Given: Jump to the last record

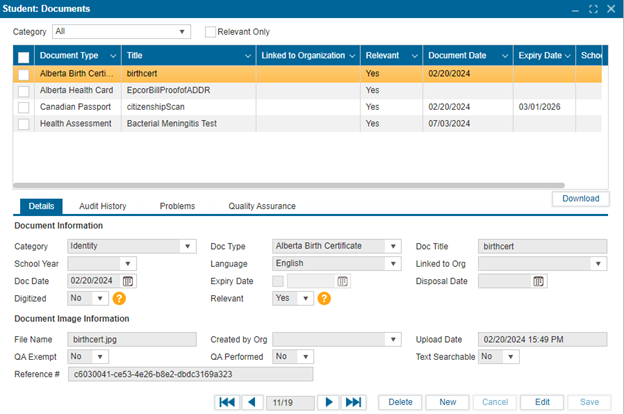Looking at the screenshot, I should [x=353, y=402].
